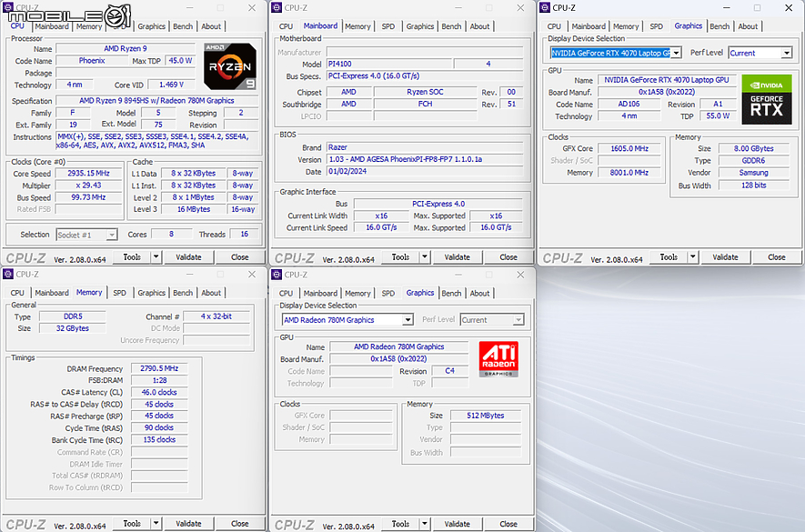This screenshot has width=805, height=532.
Task: Select CPU tab in the Memory window
Action: [x=17, y=293]
